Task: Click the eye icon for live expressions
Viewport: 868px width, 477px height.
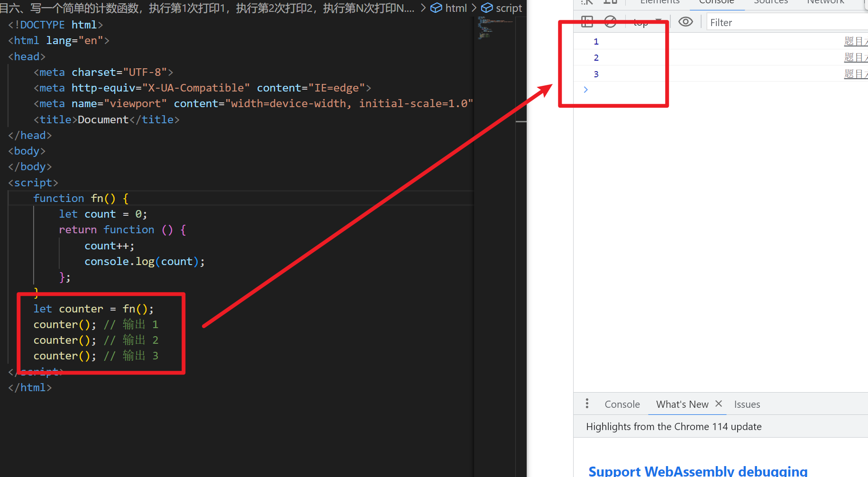Action: tap(685, 22)
